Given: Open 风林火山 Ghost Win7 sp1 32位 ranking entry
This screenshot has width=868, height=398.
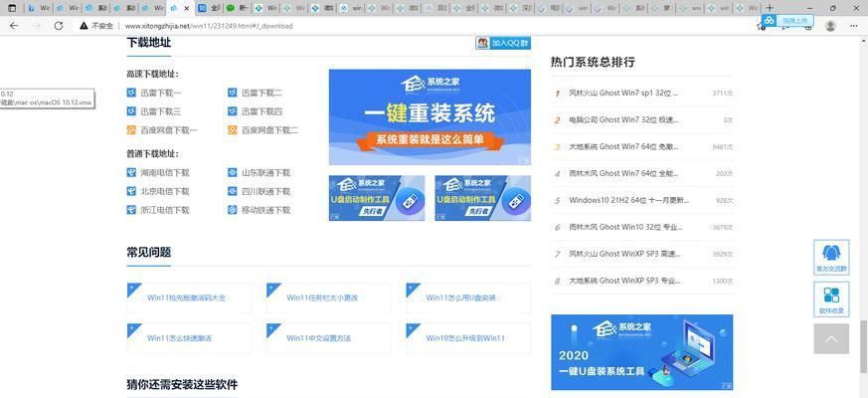Looking at the screenshot, I should click(623, 94).
